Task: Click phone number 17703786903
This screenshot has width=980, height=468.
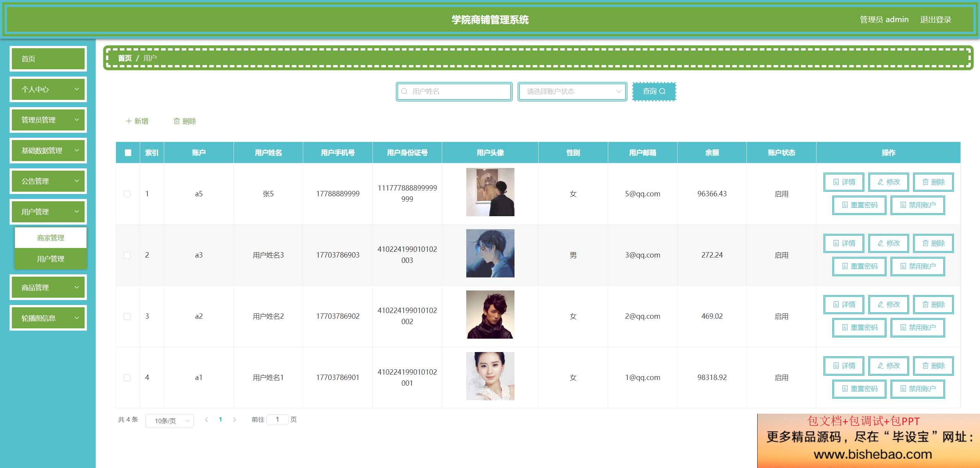Action: 338,255
